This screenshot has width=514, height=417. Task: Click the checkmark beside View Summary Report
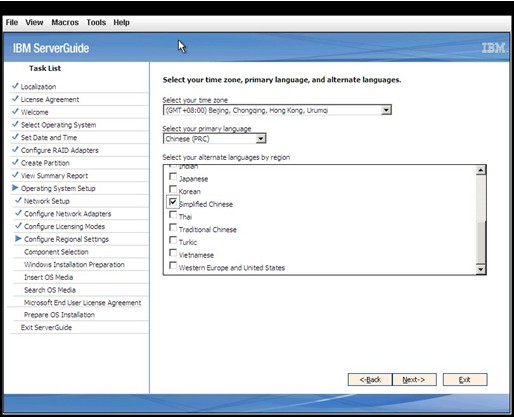(x=15, y=174)
